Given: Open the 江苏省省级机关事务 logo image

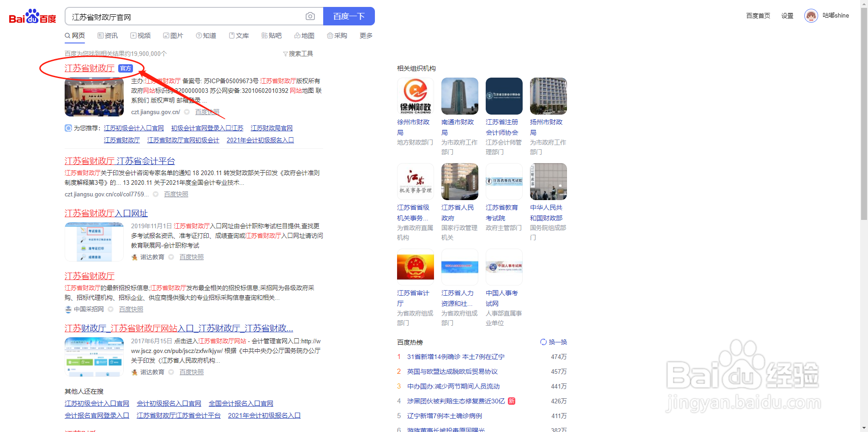Looking at the screenshot, I should [416, 182].
